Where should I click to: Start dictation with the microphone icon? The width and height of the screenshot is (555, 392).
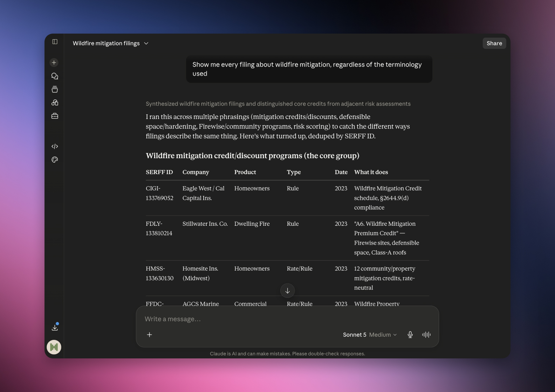[410, 335]
